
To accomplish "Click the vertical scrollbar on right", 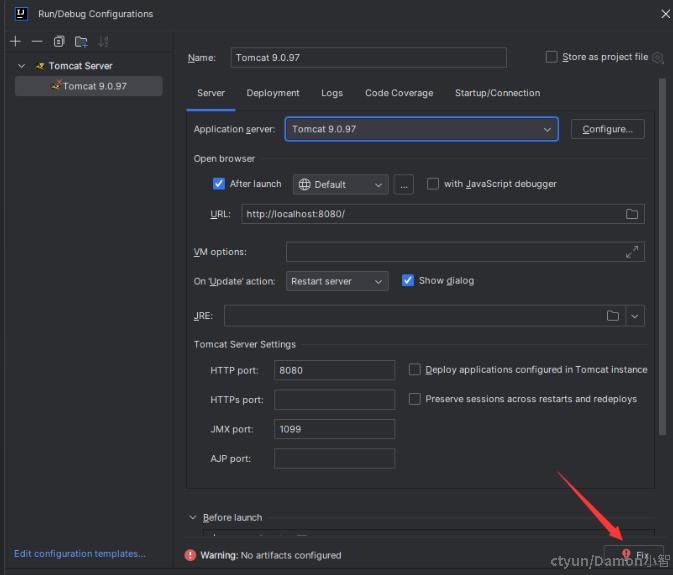I will (x=662, y=257).
